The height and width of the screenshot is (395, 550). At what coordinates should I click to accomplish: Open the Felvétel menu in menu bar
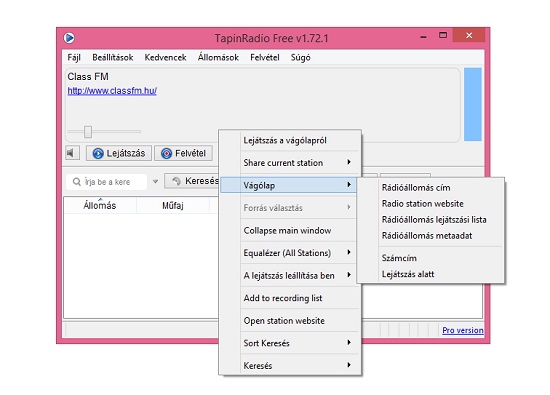[x=265, y=58]
